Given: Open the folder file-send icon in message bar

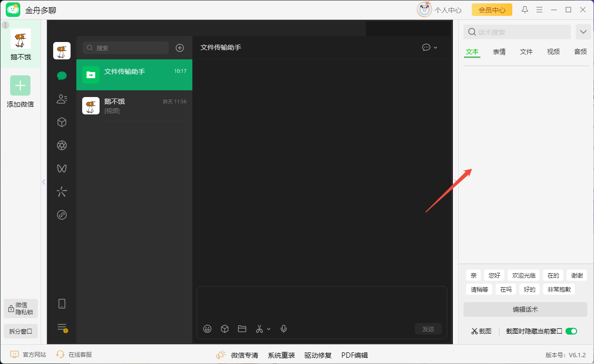Looking at the screenshot, I should 242,329.
